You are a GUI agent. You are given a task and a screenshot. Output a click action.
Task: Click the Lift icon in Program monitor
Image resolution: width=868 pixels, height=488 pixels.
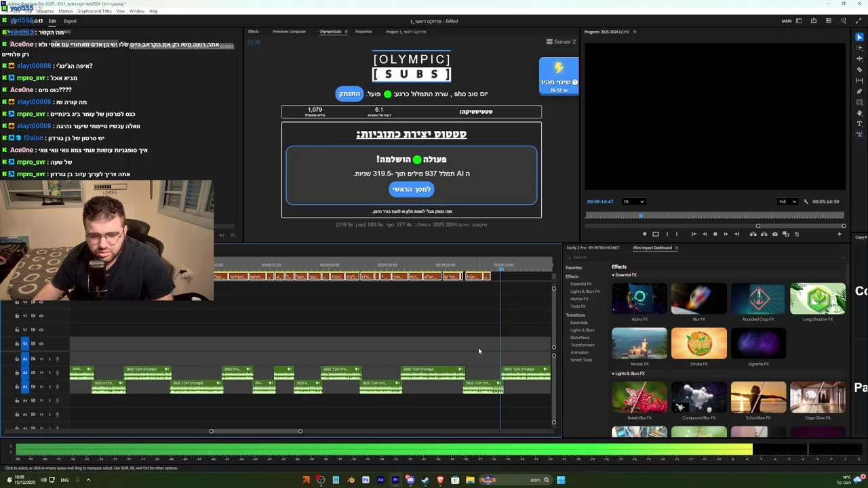[753, 234]
